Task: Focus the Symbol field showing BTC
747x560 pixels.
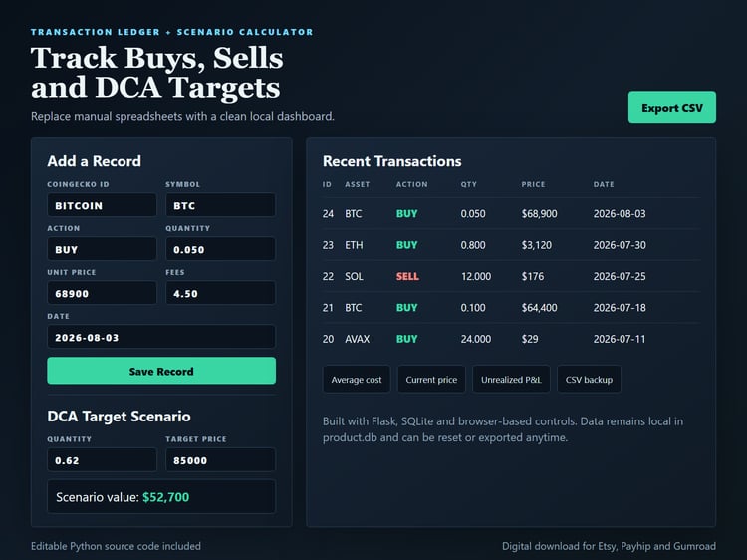Action: pyautogui.click(x=220, y=205)
